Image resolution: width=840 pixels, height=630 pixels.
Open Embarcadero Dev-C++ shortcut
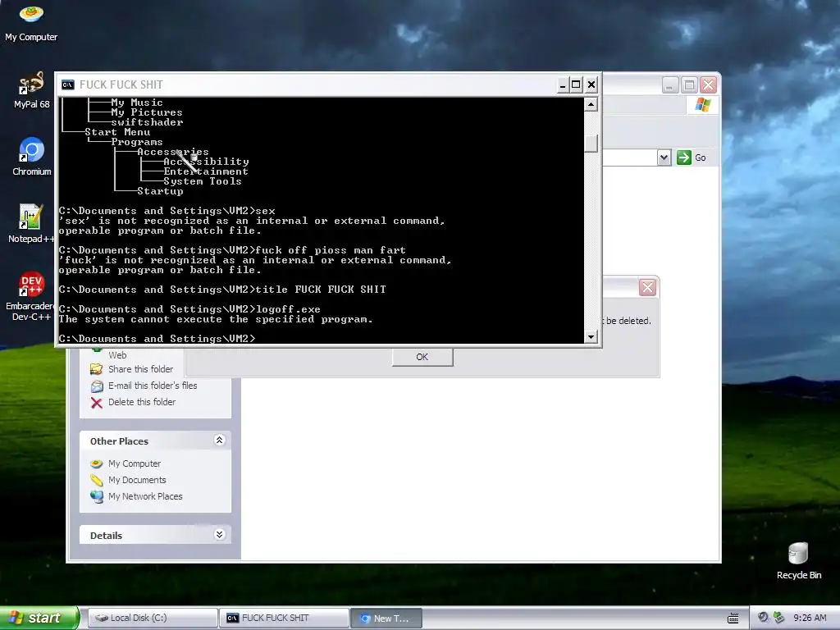coord(31,295)
